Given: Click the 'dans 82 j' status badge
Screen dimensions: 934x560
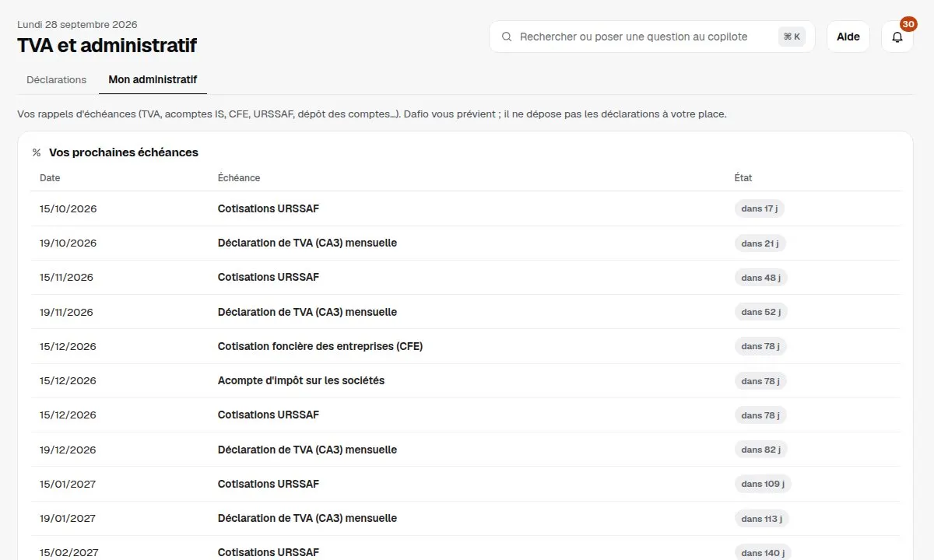Looking at the screenshot, I should [761, 450].
